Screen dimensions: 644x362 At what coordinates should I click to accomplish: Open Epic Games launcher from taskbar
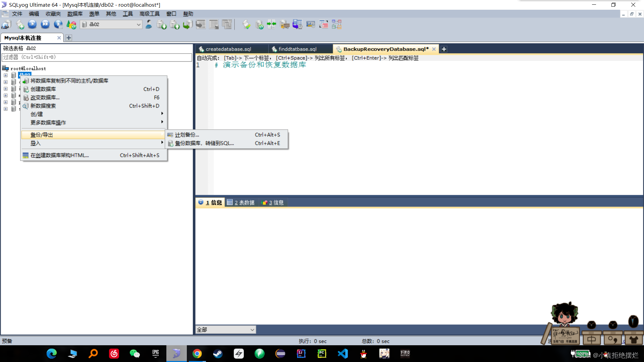coord(156,353)
